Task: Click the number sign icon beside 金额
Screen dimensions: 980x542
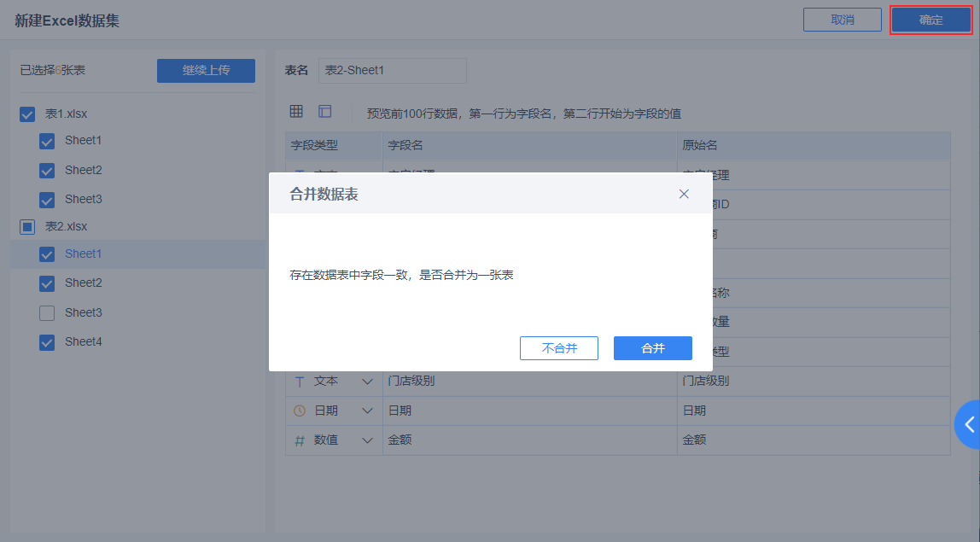Action: click(x=300, y=440)
